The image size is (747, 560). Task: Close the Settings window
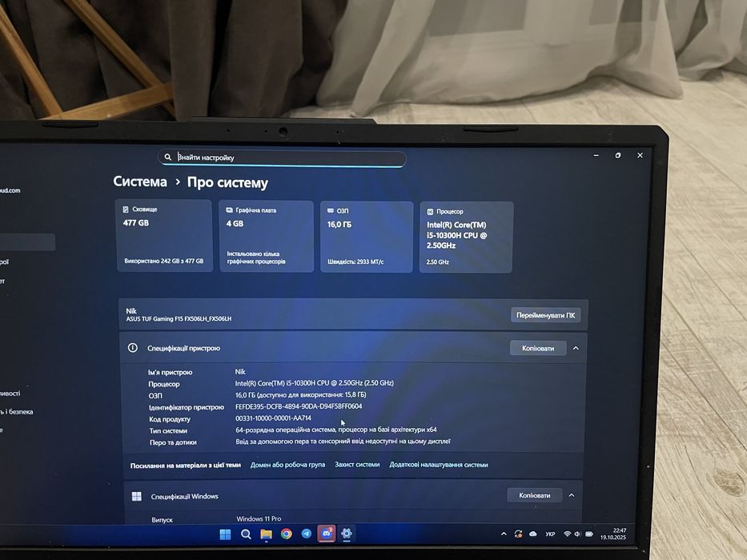[x=640, y=155]
